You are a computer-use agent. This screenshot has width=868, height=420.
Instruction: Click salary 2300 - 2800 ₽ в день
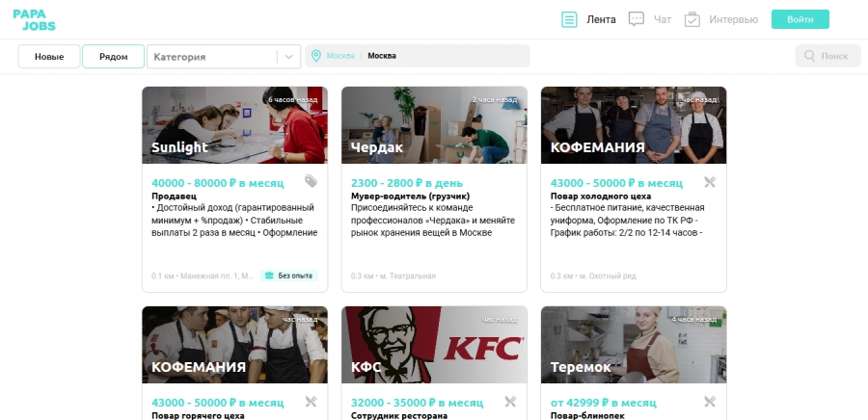click(407, 182)
